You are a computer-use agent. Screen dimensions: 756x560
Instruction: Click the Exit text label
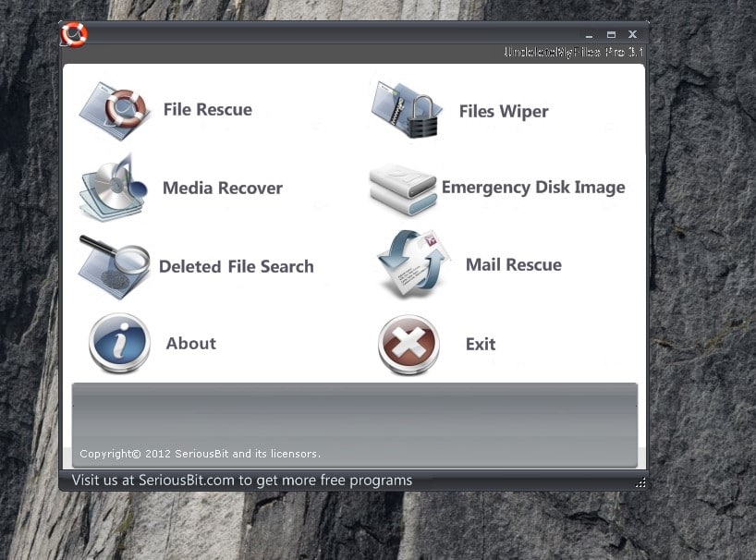[x=481, y=345]
